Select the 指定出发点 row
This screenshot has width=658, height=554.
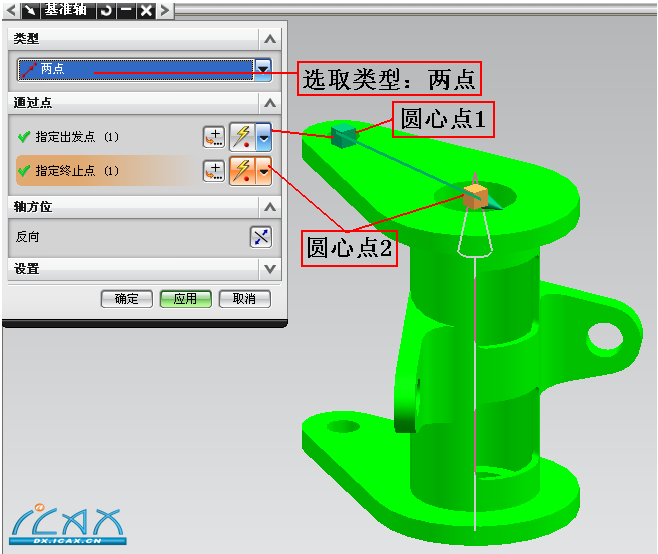pos(105,137)
